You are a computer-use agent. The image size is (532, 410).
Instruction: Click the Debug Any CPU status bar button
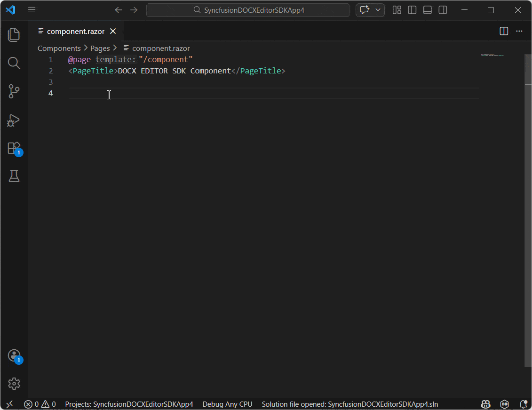pyautogui.click(x=227, y=404)
